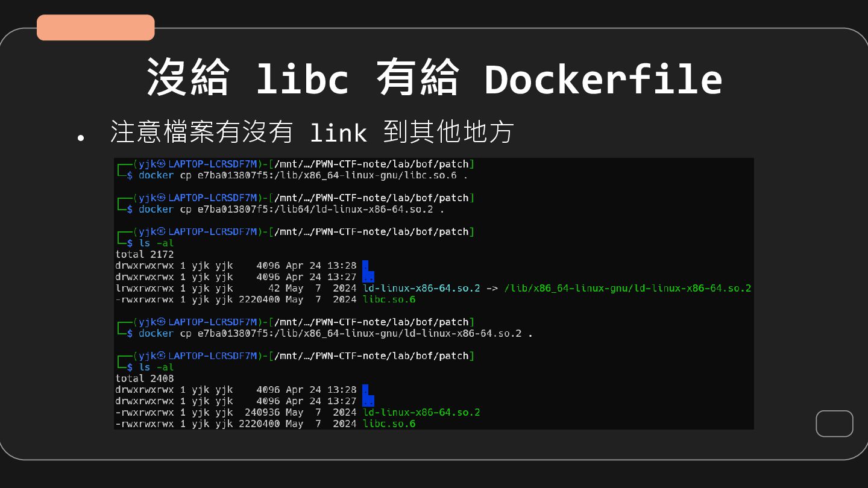Click the "ls -al" command before "total 2172"
868x488 pixels.
(156, 243)
